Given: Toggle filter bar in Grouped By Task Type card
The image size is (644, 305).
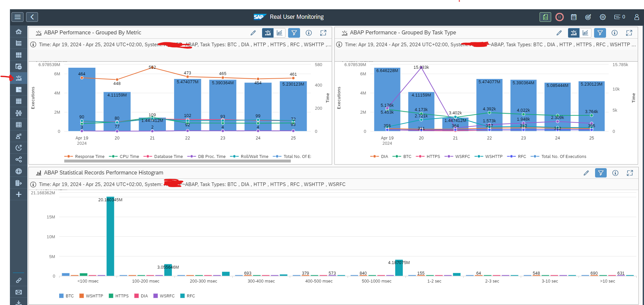Looking at the screenshot, I should (x=600, y=33).
